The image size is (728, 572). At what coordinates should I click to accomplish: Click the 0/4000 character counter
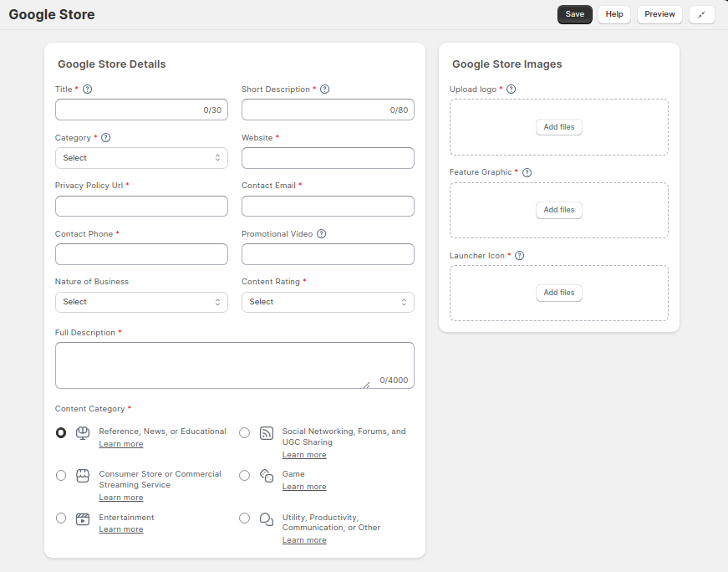[x=394, y=380]
